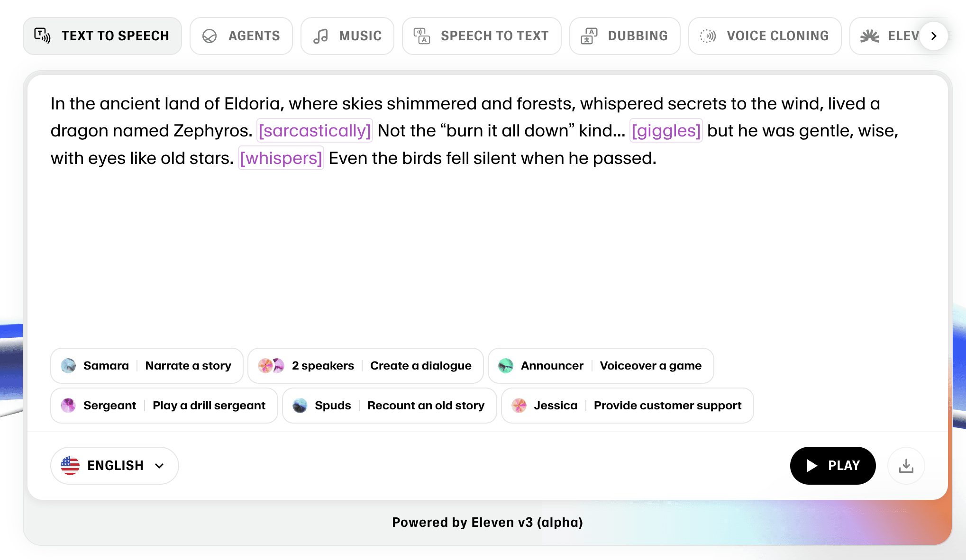This screenshot has width=966, height=560.
Task: Open the English language dropdown
Action: tap(115, 466)
